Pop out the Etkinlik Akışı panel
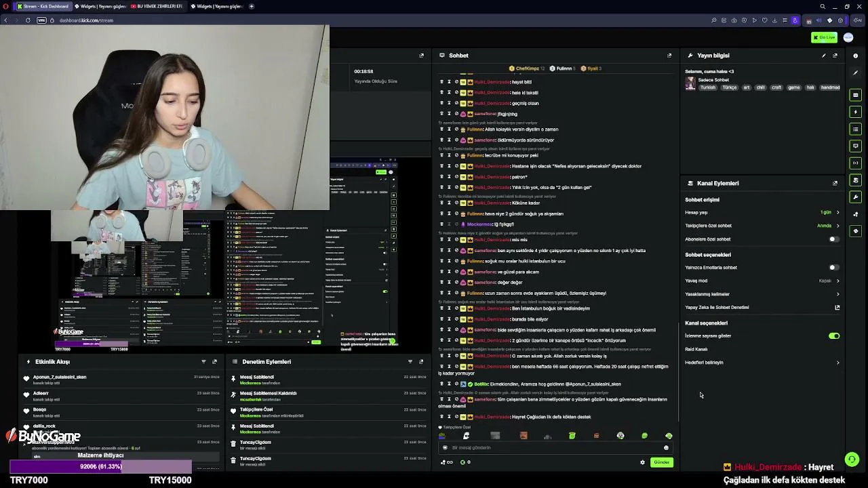This screenshot has height=488, width=868. 214,361
